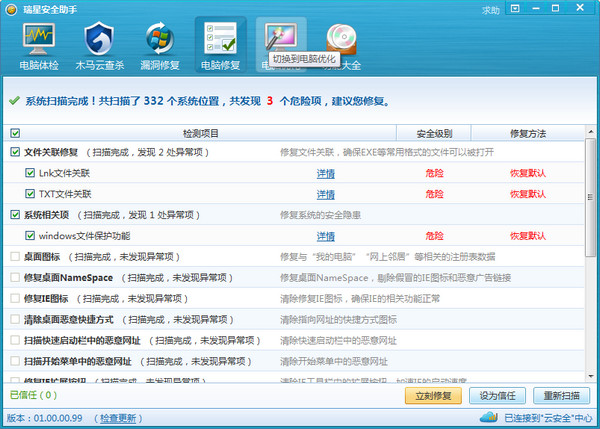Click the 立刻修复 repair now button
The image size is (600, 429).
click(433, 395)
